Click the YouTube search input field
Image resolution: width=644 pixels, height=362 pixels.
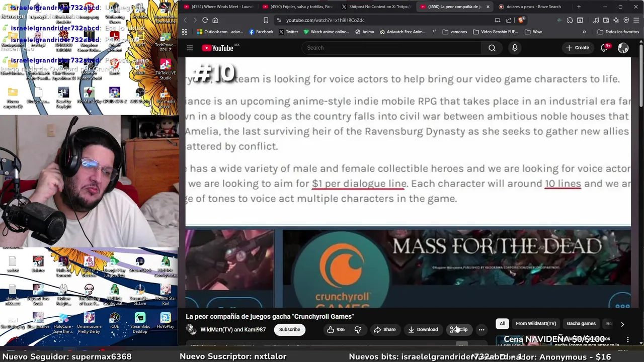(x=390, y=48)
